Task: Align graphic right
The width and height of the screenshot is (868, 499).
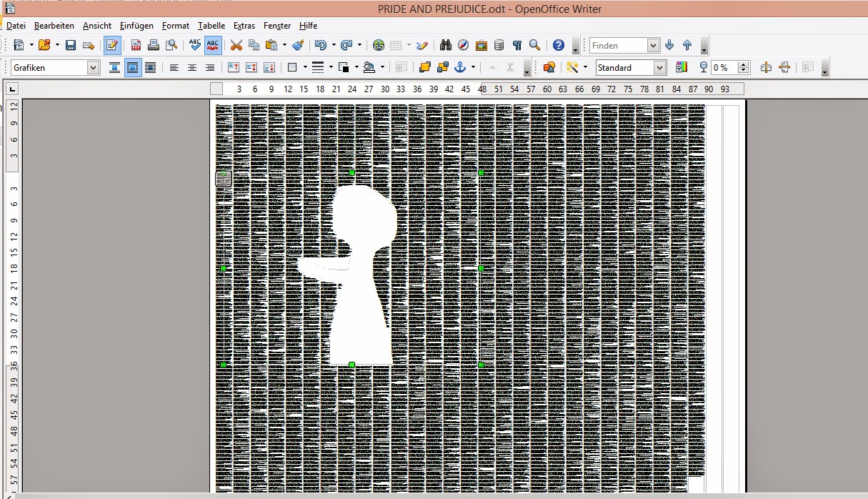Action: tap(210, 67)
